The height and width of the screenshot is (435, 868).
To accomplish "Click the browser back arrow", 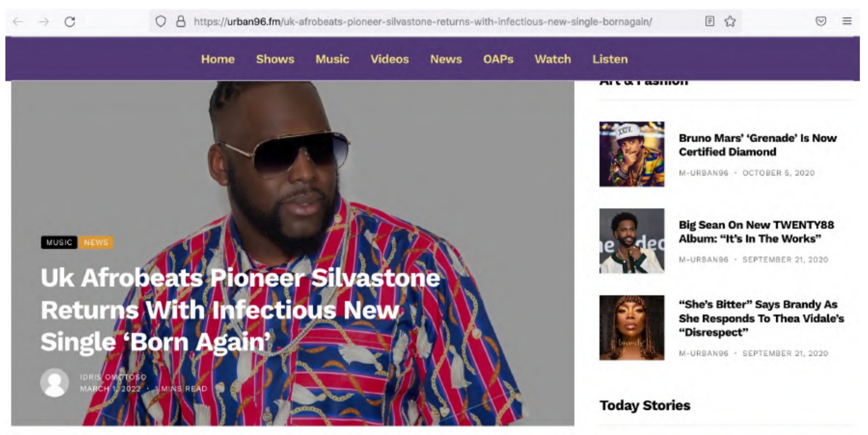I will click(x=18, y=21).
